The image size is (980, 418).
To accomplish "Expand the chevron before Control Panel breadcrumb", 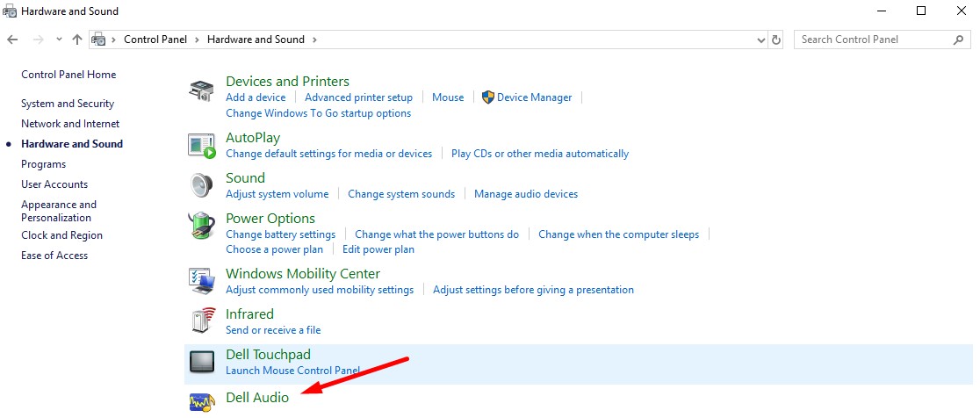I will pos(114,40).
